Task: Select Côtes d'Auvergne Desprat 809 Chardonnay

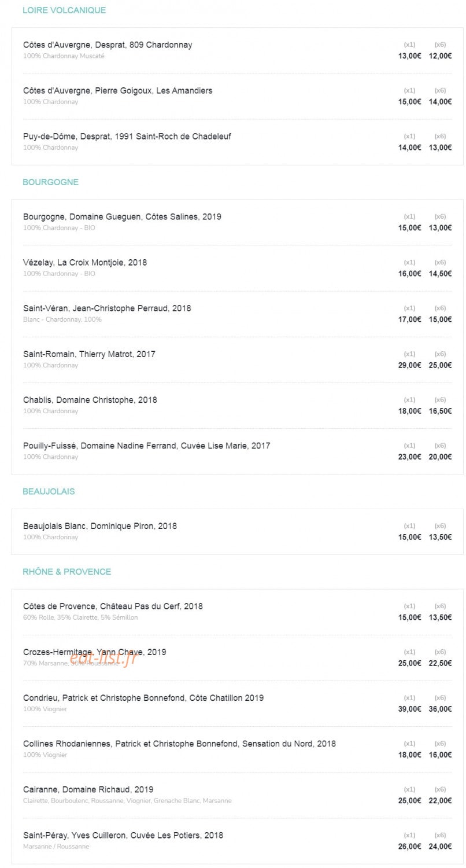Action: (108, 45)
